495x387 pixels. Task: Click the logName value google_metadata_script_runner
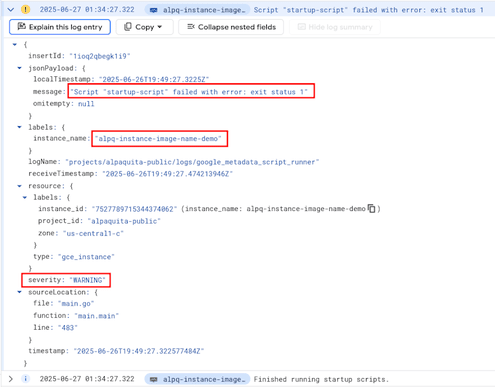click(192, 162)
